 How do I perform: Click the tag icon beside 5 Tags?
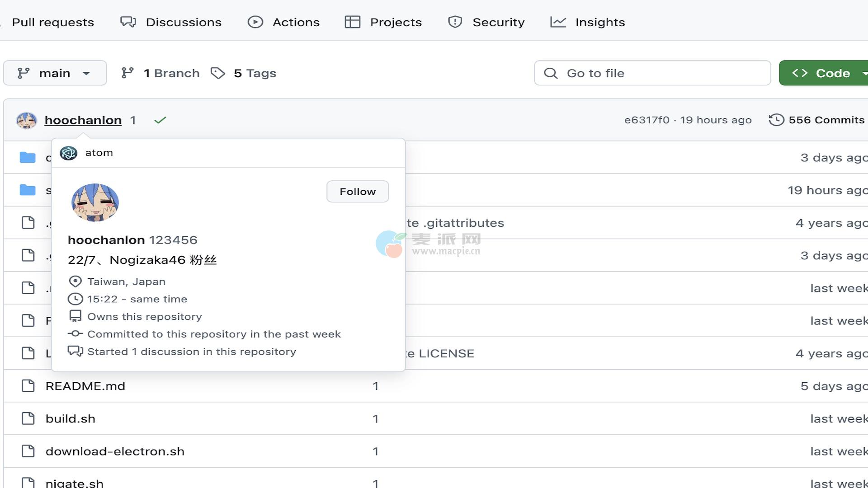click(218, 73)
